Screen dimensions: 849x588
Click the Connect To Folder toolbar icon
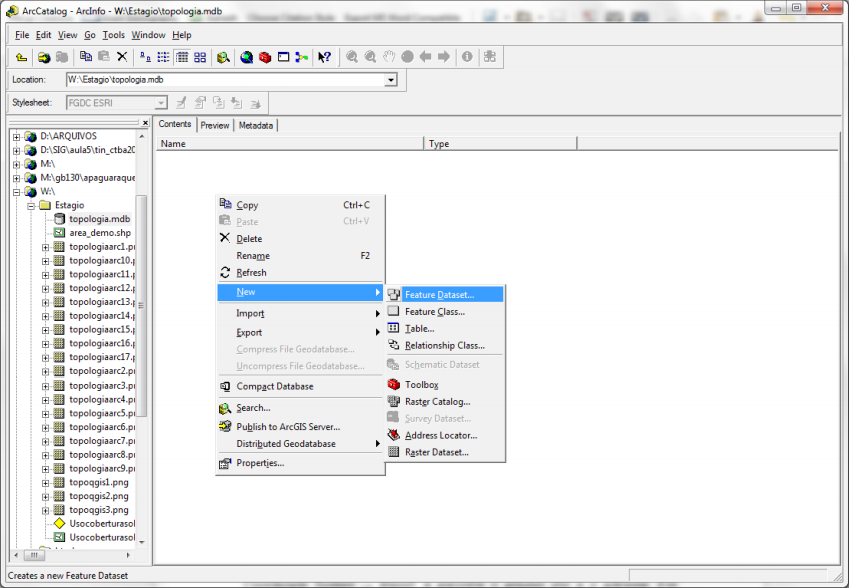(x=44, y=57)
